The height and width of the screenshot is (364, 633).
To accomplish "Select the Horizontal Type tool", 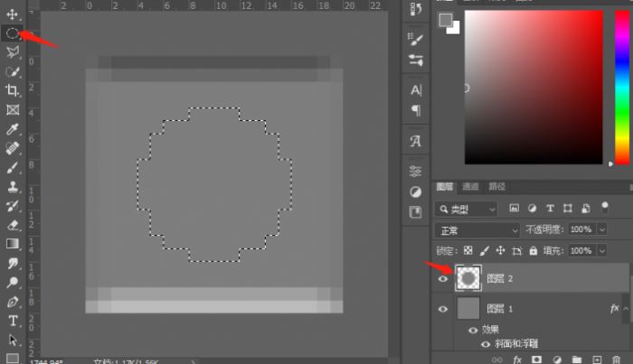I will click(x=13, y=321).
